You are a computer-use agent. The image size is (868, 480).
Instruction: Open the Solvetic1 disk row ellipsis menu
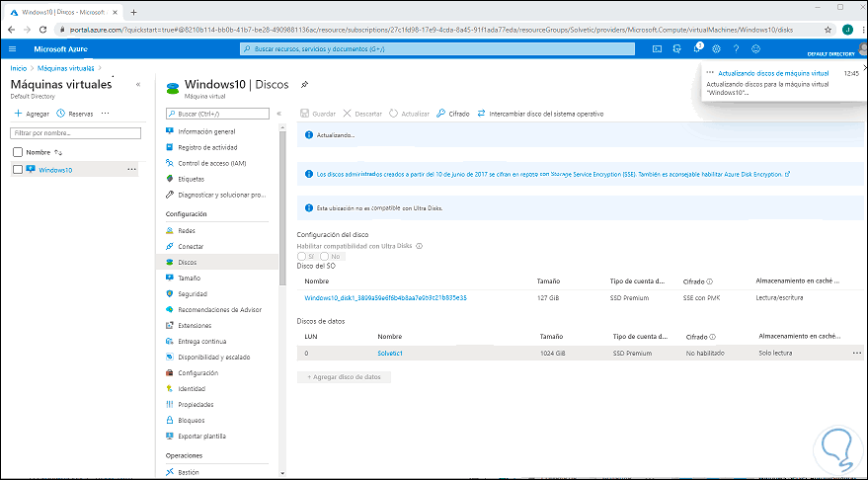[856, 353]
